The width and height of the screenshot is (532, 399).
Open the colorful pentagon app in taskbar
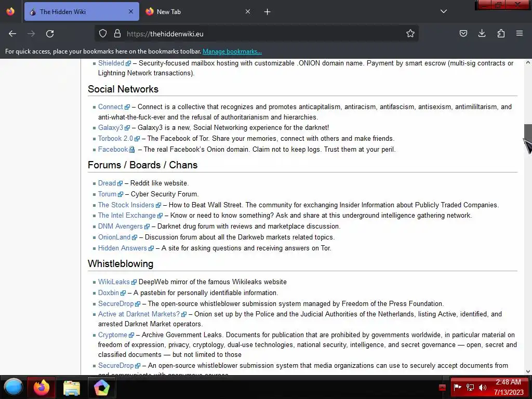pyautogui.click(x=102, y=388)
